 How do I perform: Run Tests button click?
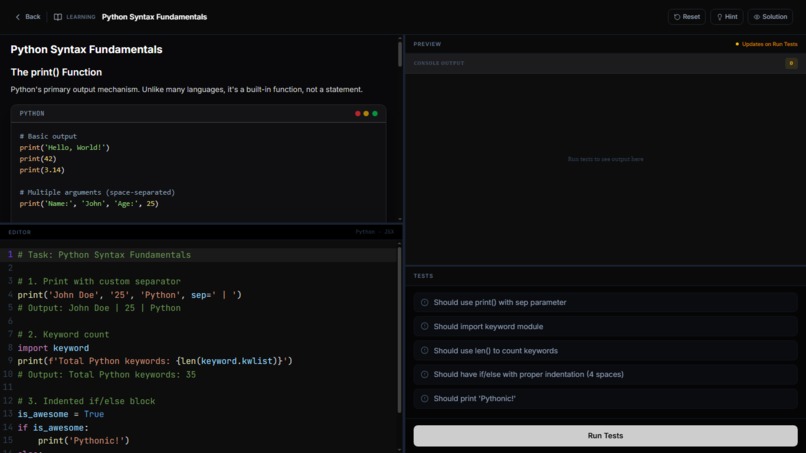(605, 436)
